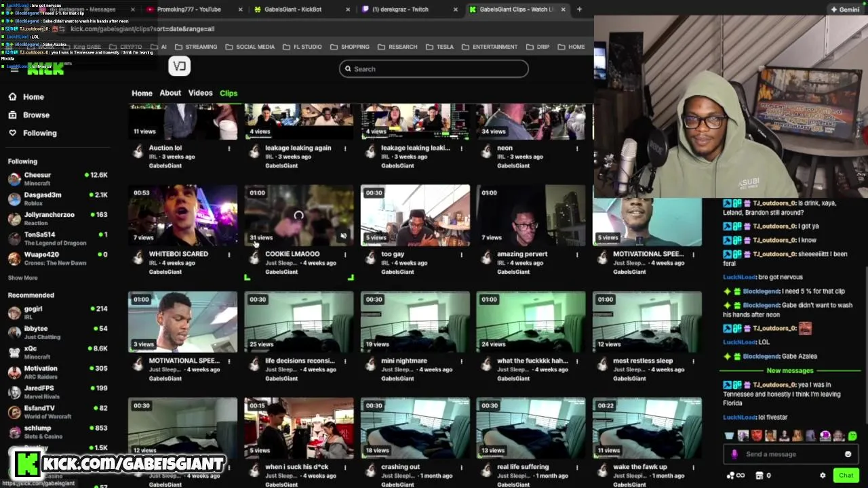Open the shop icon below the chat
The width and height of the screenshot is (868, 488).
tap(759, 476)
